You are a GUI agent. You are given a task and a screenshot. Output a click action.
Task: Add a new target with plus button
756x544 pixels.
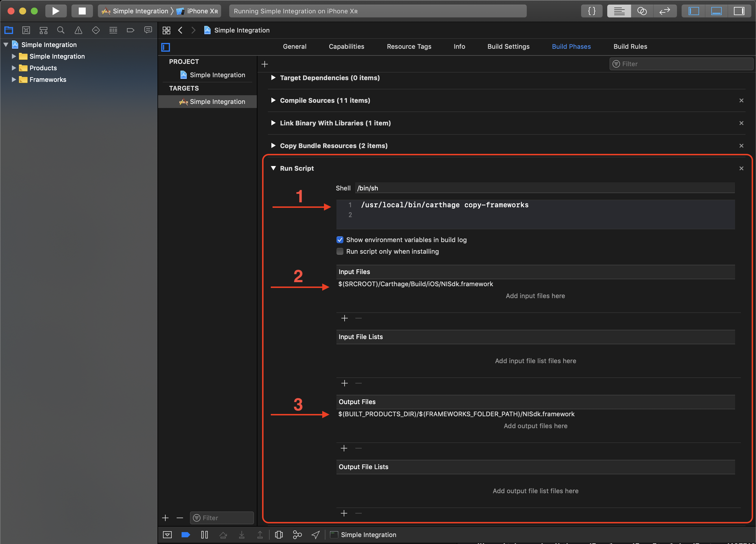click(x=165, y=518)
